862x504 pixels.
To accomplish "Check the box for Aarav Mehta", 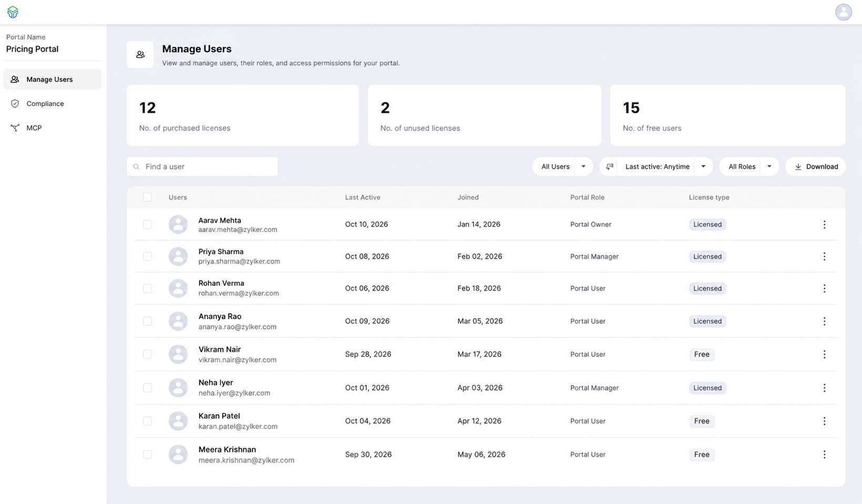I will [148, 224].
